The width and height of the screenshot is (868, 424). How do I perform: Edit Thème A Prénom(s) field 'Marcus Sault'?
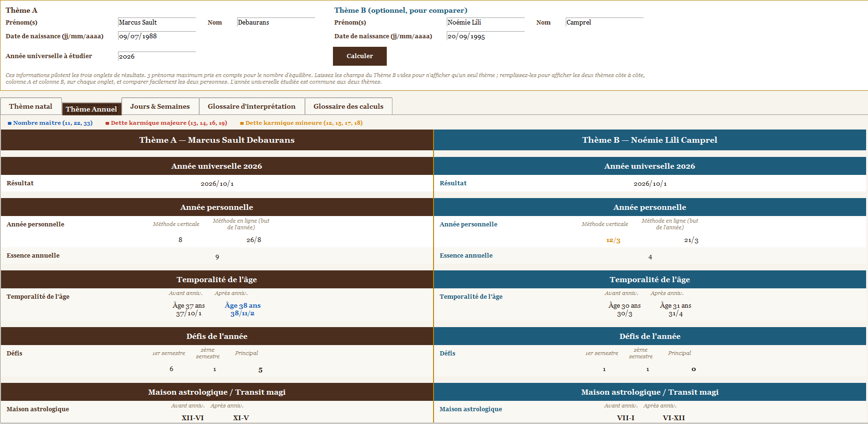pos(157,22)
